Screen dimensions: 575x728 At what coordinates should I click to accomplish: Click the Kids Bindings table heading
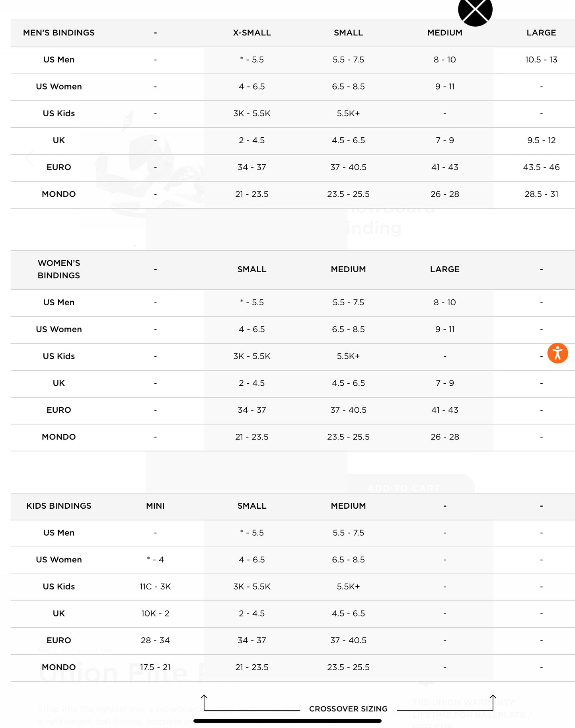pos(59,506)
